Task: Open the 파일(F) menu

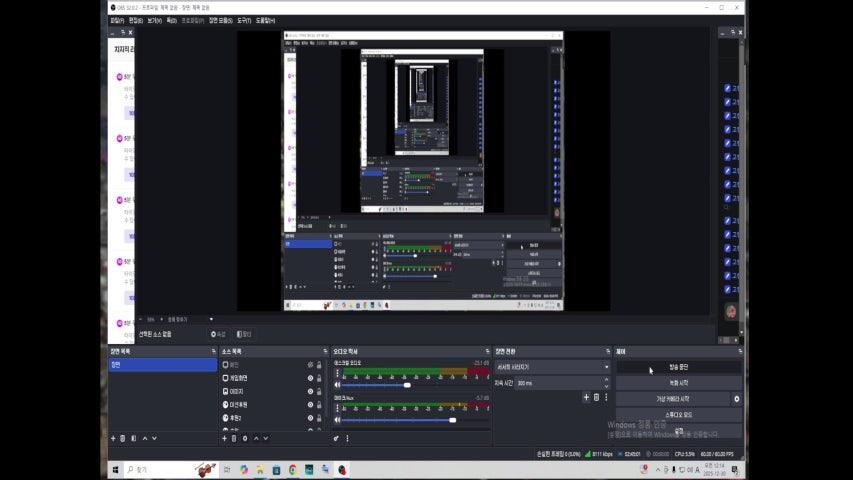Action: 117,20
